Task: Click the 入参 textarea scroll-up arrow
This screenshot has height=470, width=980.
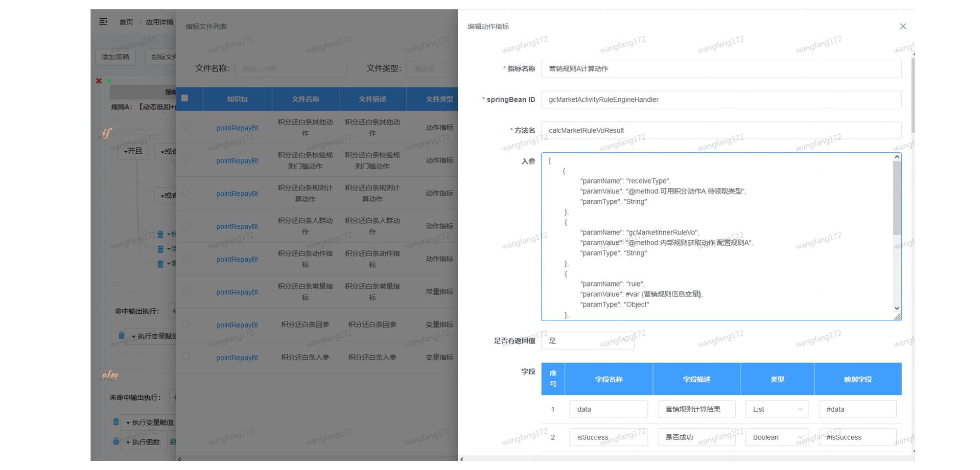Action: (897, 157)
